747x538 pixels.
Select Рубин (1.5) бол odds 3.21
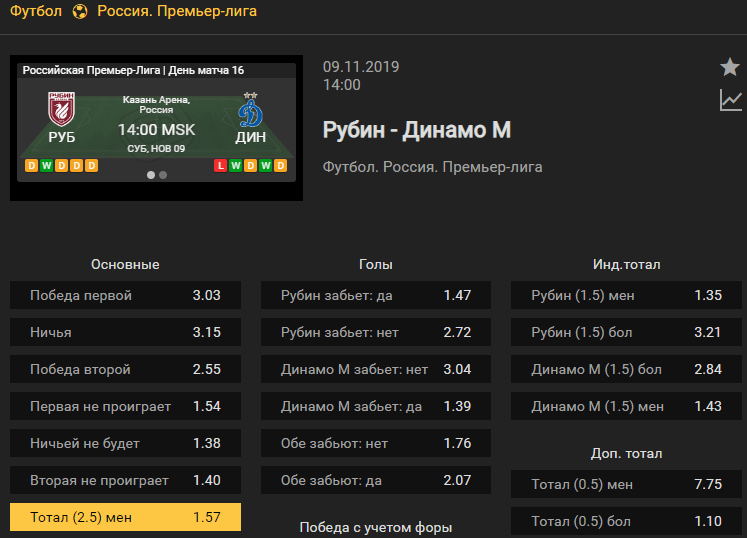tap(626, 332)
